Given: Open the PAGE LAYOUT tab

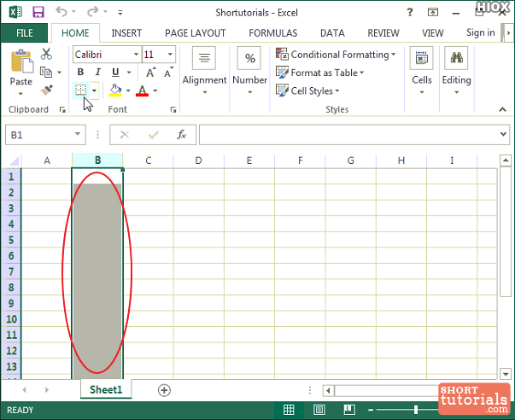Looking at the screenshot, I should pos(195,32).
